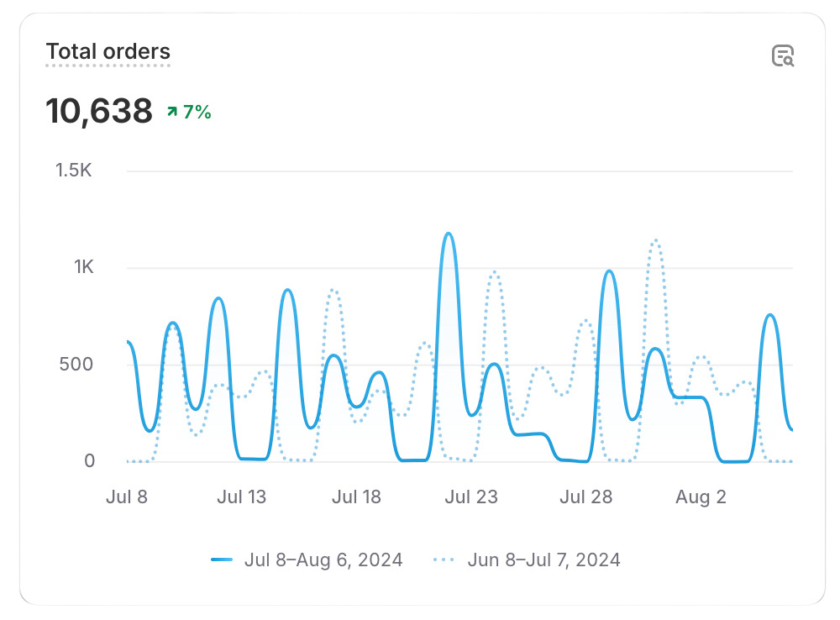Image resolution: width=840 pixels, height=620 pixels.
Task: Toggle the Jul 8–Aug 6, 2024 series
Action: (x=323, y=560)
